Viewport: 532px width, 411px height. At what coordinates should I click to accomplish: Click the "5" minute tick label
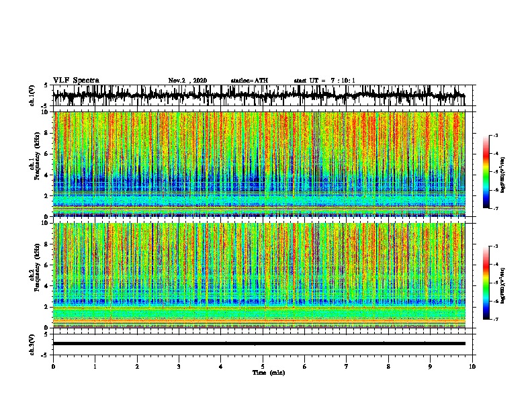tap(263, 367)
